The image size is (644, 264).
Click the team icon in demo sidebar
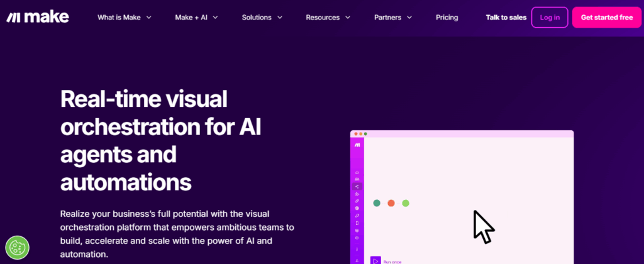point(357,179)
